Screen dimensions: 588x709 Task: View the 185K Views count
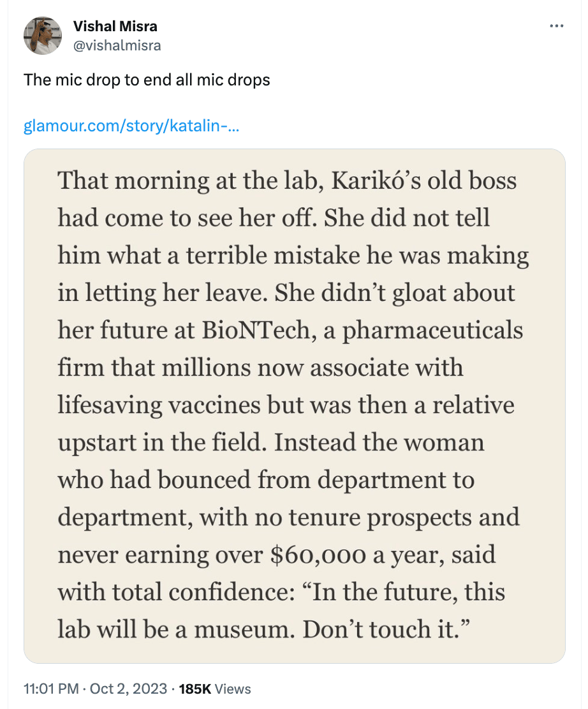215,689
